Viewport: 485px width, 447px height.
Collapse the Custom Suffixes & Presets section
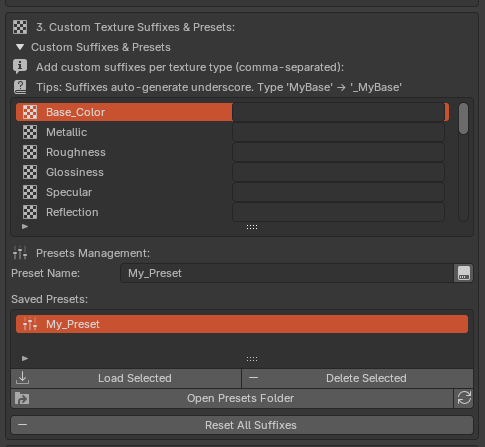coord(20,47)
